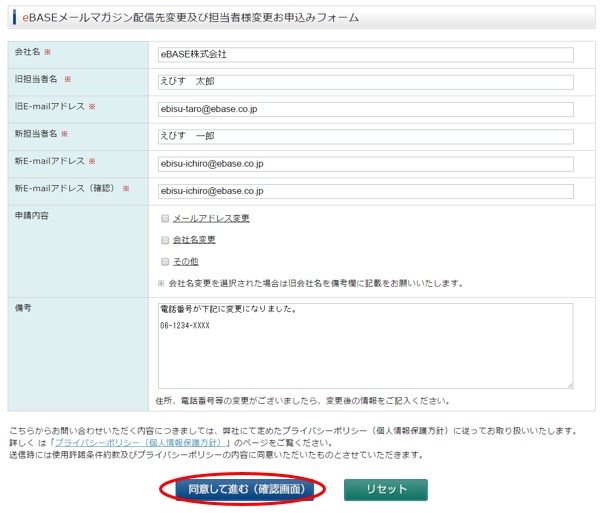Click the 旧E-mailアドレス row label

tap(49, 106)
